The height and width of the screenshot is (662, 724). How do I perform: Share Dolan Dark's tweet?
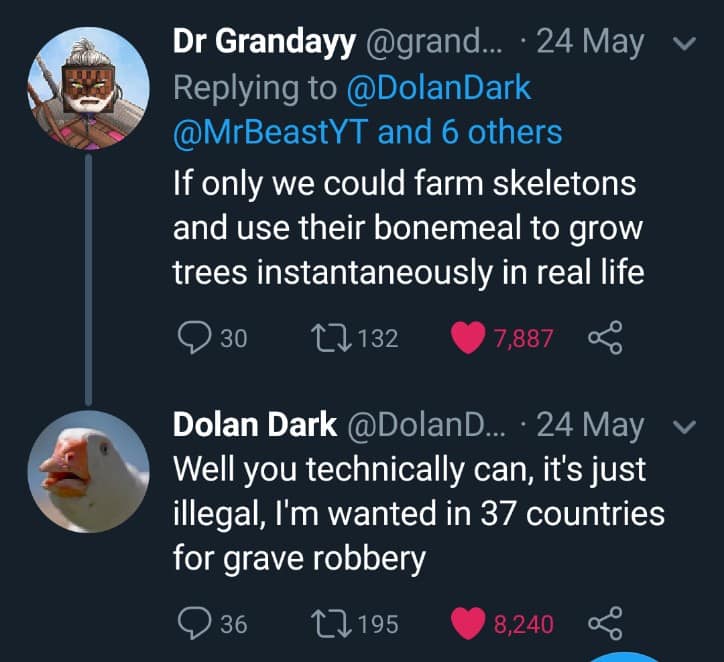coord(603,624)
